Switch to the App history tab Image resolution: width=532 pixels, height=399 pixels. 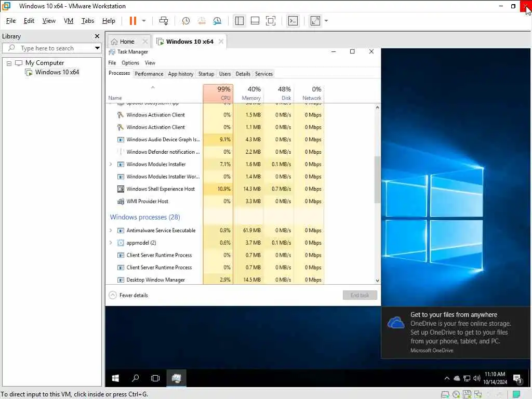(180, 74)
